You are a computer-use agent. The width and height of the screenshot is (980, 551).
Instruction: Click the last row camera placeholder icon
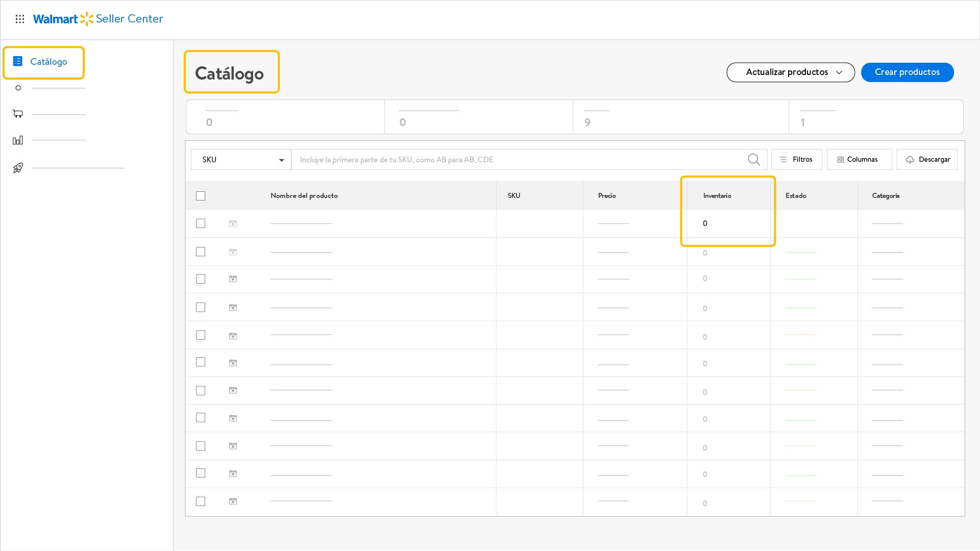pyautogui.click(x=233, y=502)
